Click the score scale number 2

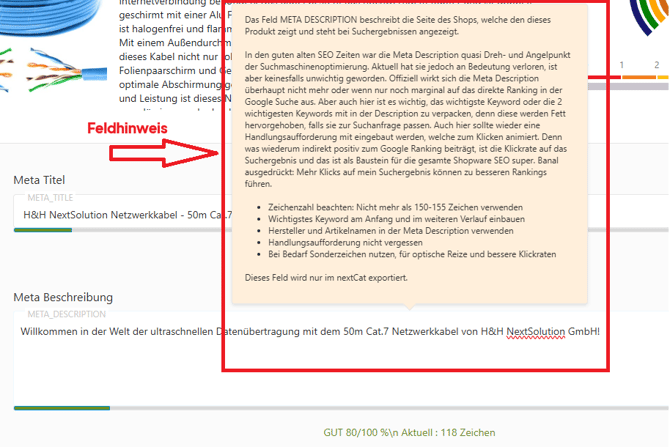tap(657, 66)
